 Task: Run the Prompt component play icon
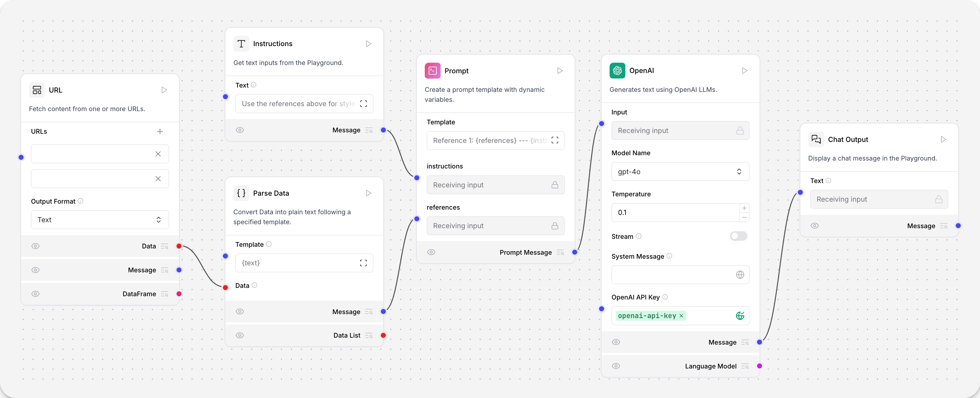[x=560, y=71]
